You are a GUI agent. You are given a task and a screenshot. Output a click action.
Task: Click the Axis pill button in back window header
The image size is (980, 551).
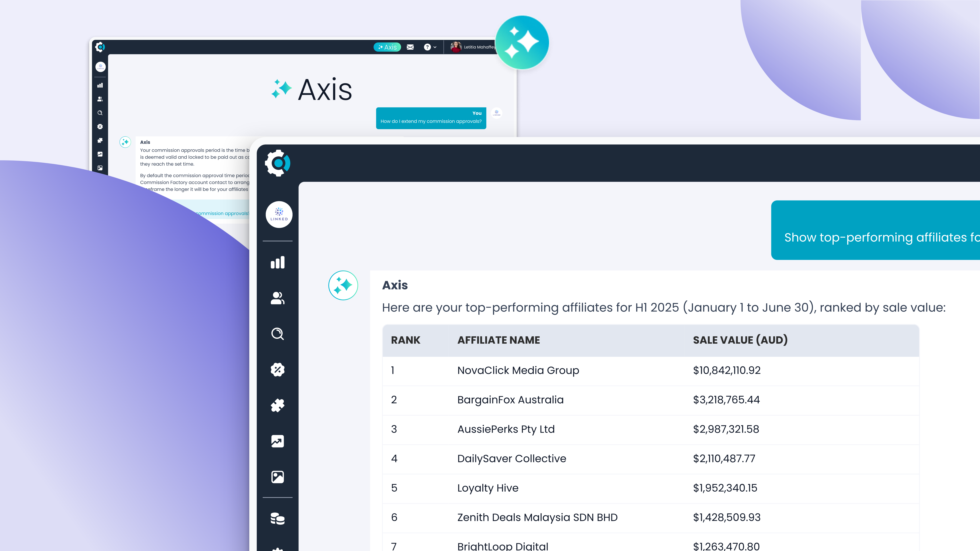(x=387, y=47)
